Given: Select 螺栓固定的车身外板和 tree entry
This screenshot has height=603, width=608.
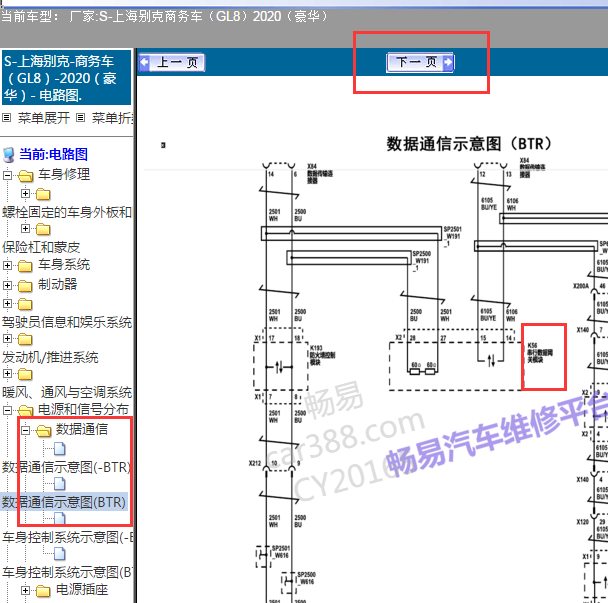Looking at the screenshot, I should pyautogui.click(x=67, y=212).
